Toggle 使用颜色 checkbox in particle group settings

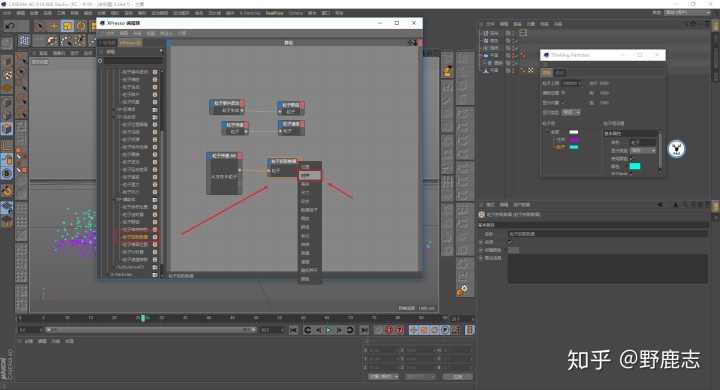tap(631, 158)
